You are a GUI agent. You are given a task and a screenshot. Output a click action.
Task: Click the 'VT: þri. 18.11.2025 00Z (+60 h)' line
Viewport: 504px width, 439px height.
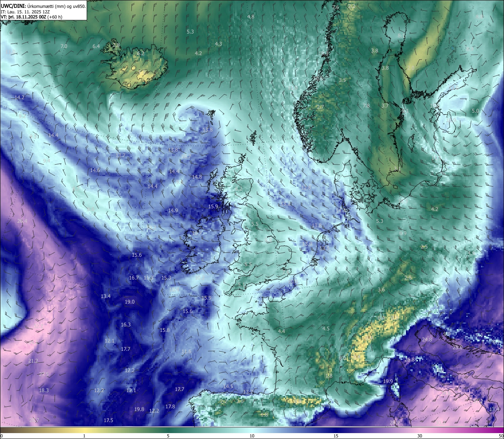coord(31,17)
